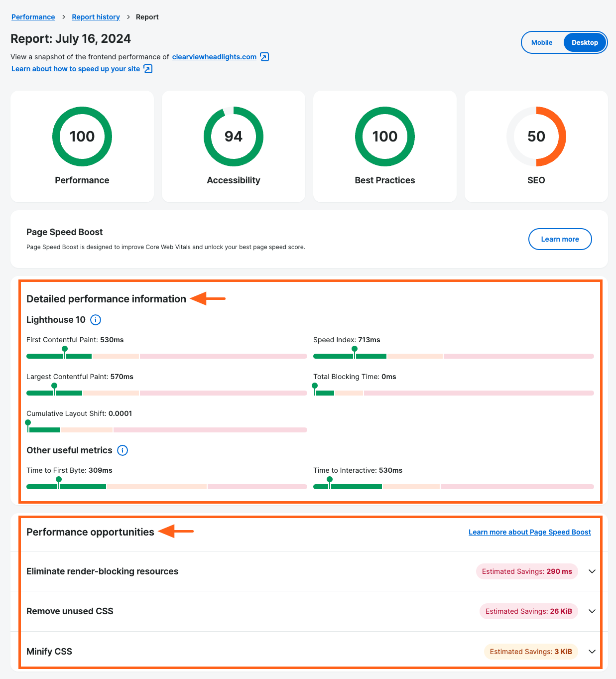Open the Performance breadcrumb
This screenshot has width=616, height=679.
[x=33, y=16]
